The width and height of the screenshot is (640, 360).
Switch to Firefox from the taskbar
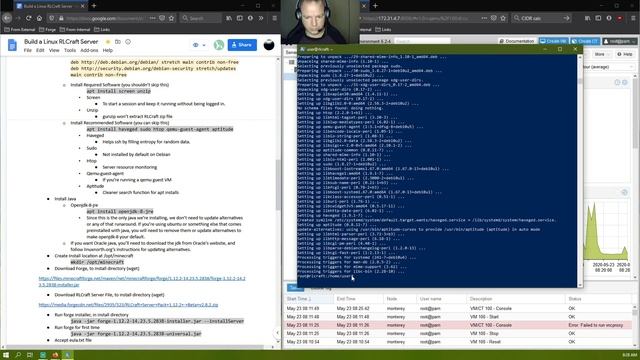click(x=55, y=355)
